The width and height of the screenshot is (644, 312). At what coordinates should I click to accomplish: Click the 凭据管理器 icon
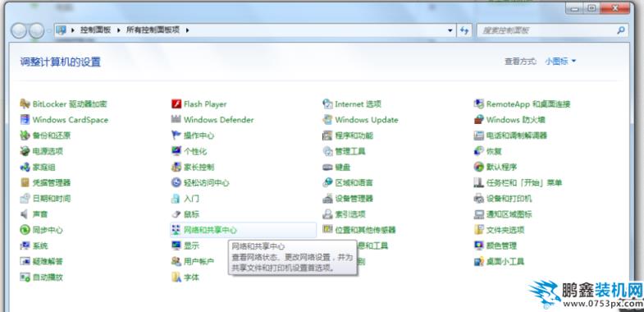[25, 182]
